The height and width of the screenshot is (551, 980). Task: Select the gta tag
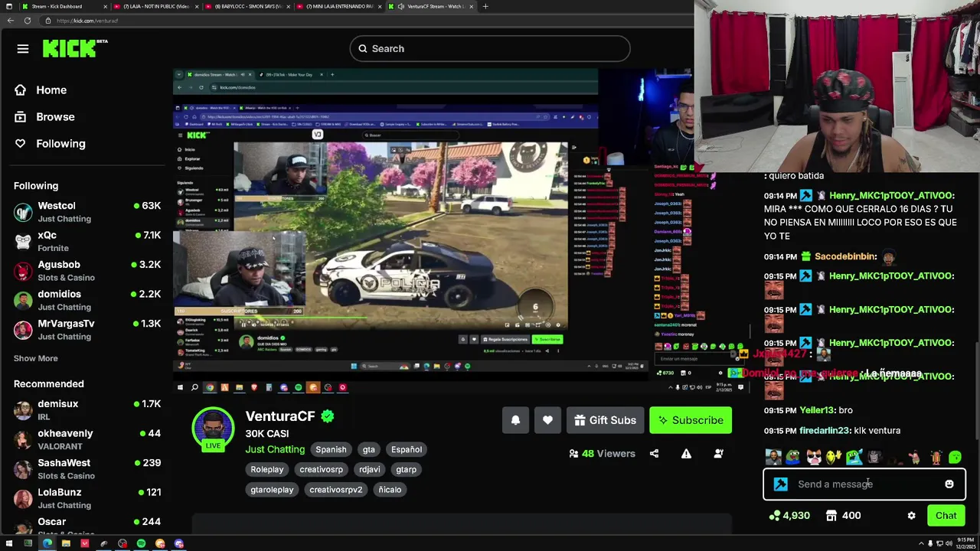click(368, 449)
